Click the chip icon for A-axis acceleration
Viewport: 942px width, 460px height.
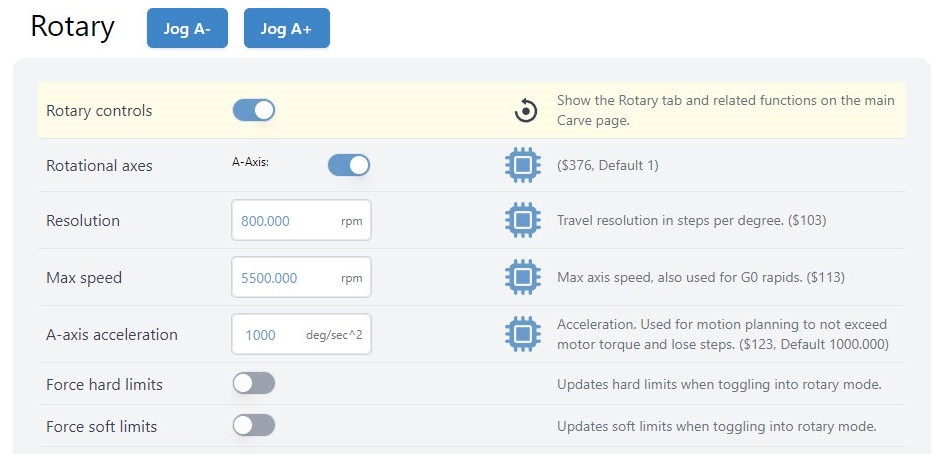(522, 334)
